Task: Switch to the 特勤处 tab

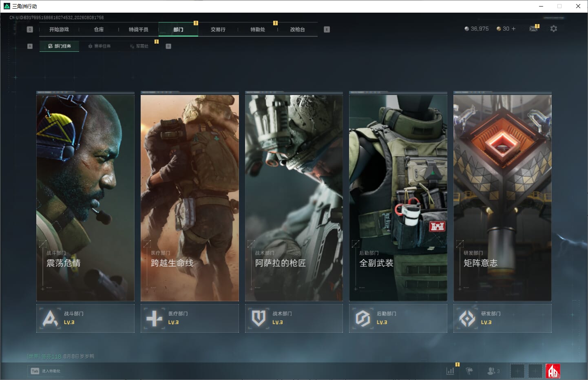Action: point(258,29)
